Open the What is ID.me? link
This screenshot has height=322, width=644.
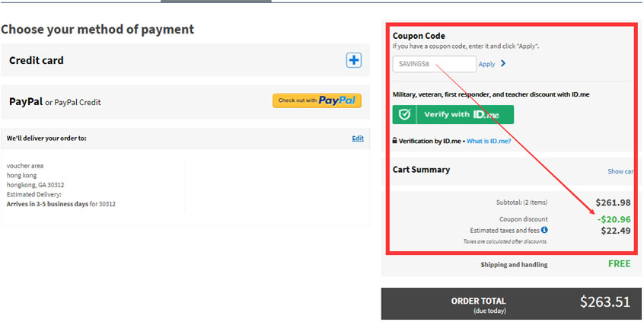click(x=488, y=141)
